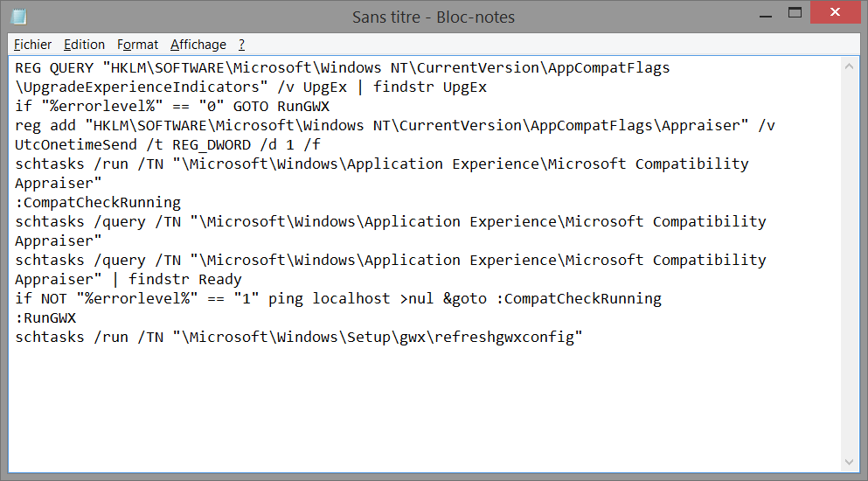Click the vertical scrollbar track

pyautogui.click(x=849, y=264)
